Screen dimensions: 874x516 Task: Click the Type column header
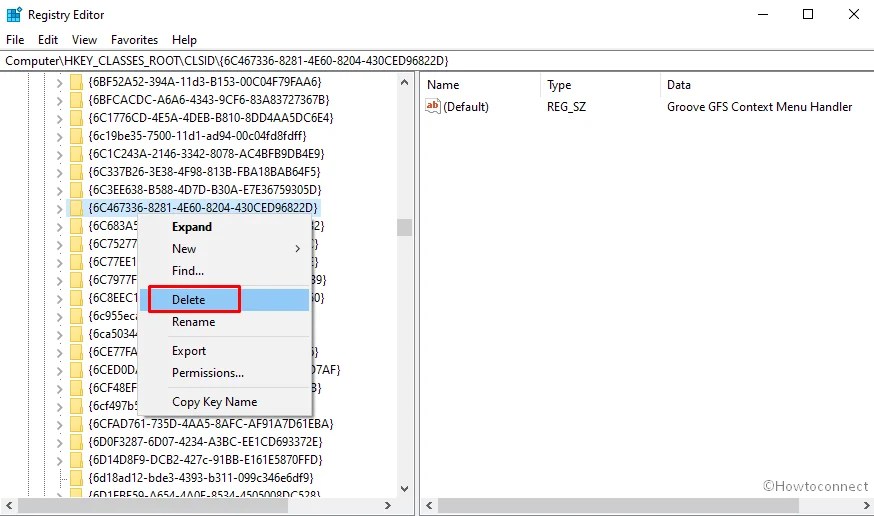click(559, 85)
